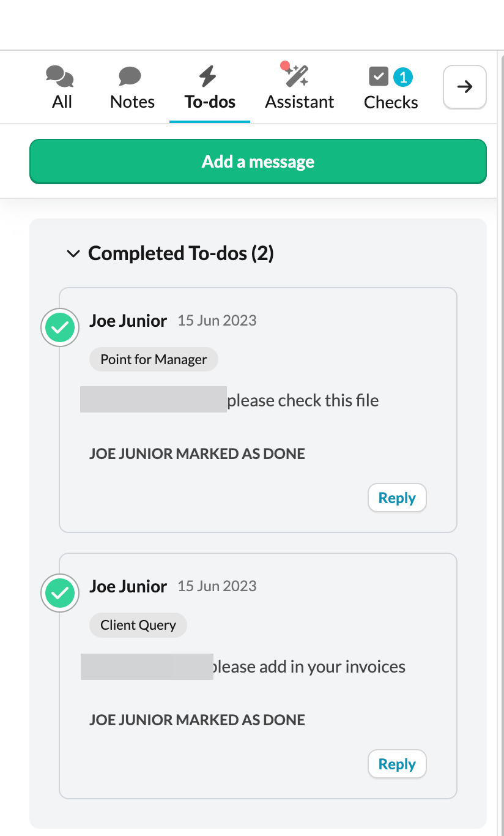The image size is (504, 836).
Task: Reply to the add in your invoices to-do
Action: 397,764
